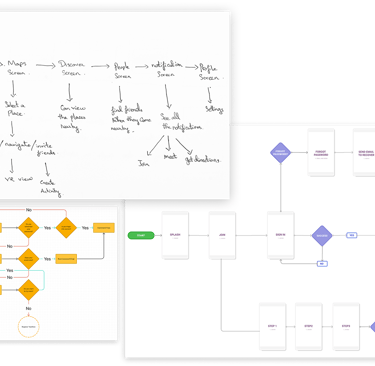Click the handwritten 'VR view' text
Screen dimensions: 375x366
19,179
